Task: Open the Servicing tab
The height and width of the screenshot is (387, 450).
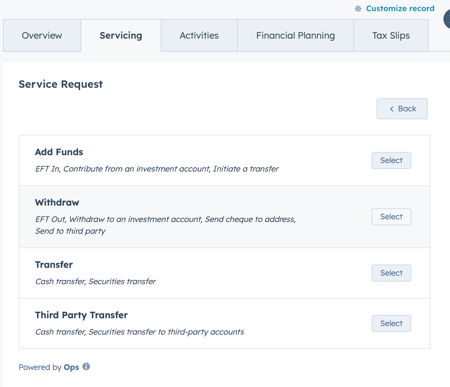Action: pyautogui.click(x=121, y=35)
